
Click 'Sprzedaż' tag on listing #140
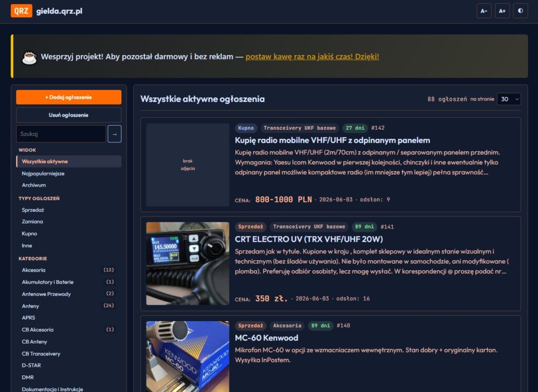click(251, 325)
